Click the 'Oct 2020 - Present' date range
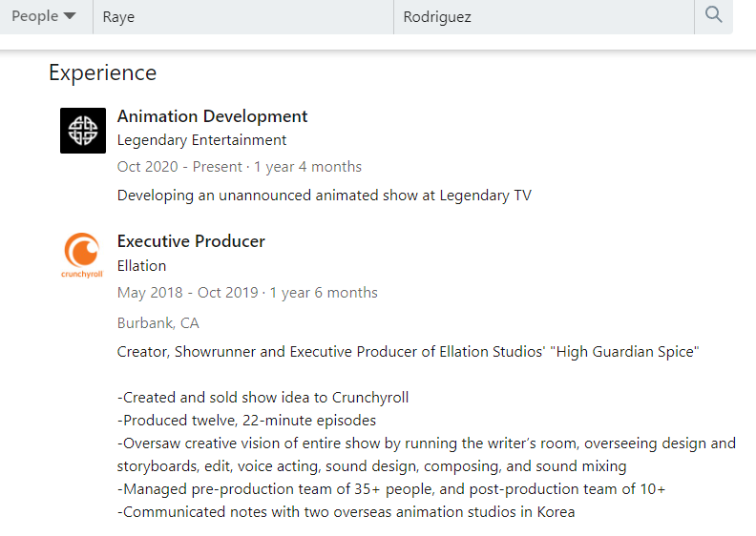 tap(179, 167)
